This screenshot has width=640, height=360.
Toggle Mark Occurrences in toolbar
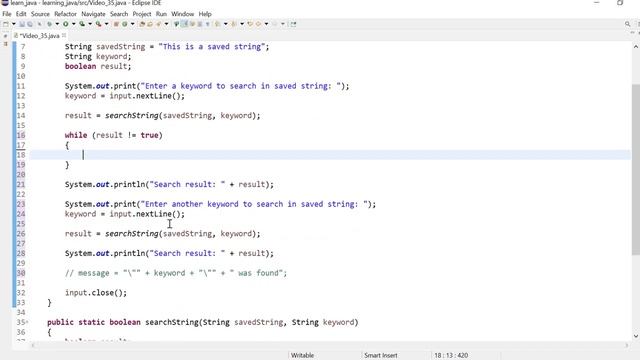184,24
